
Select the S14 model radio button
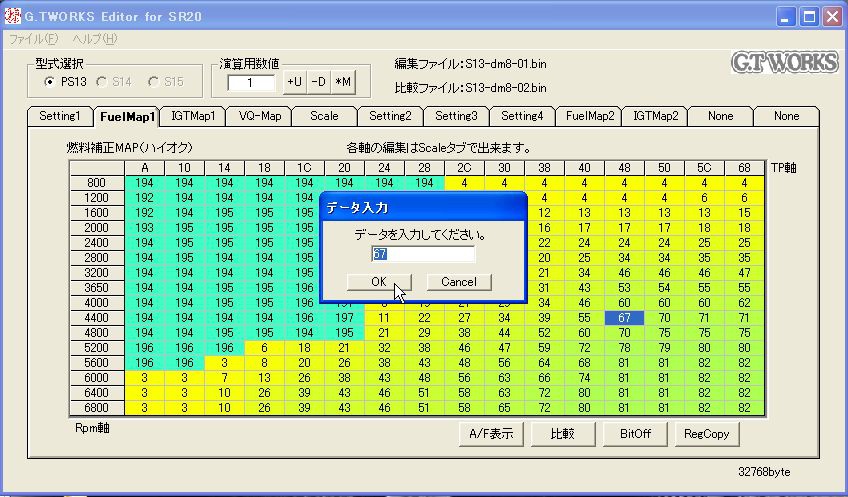coord(101,82)
